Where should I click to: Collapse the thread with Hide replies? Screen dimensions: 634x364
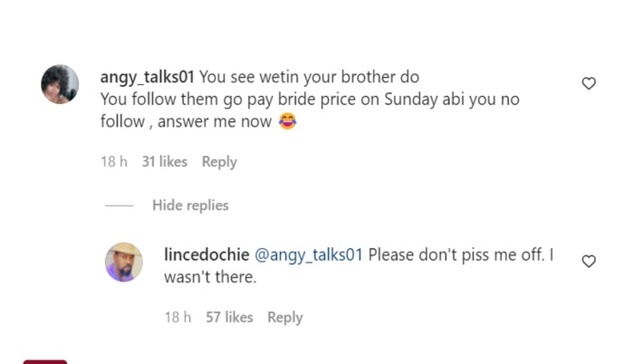tap(190, 206)
